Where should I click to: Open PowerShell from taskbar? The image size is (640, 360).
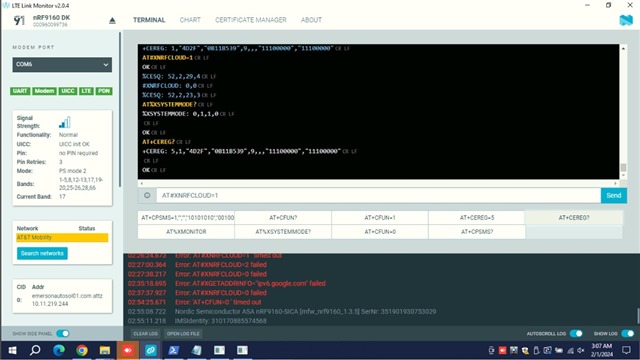point(173,350)
